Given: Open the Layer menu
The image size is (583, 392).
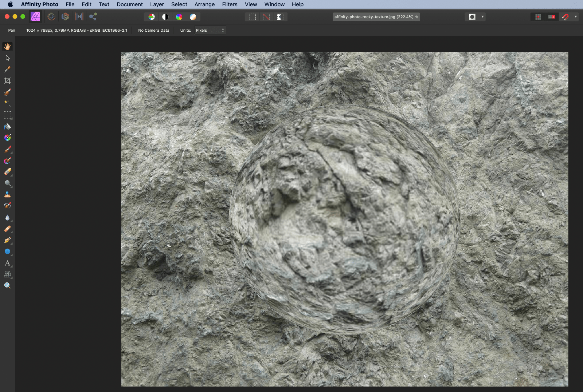Looking at the screenshot, I should pyautogui.click(x=157, y=4).
